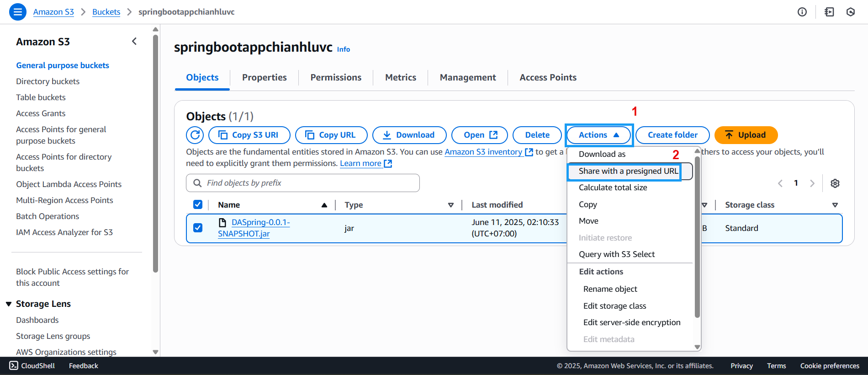Choose Rename object menu item
This screenshot has height=375, width=868.
(630, 289)
